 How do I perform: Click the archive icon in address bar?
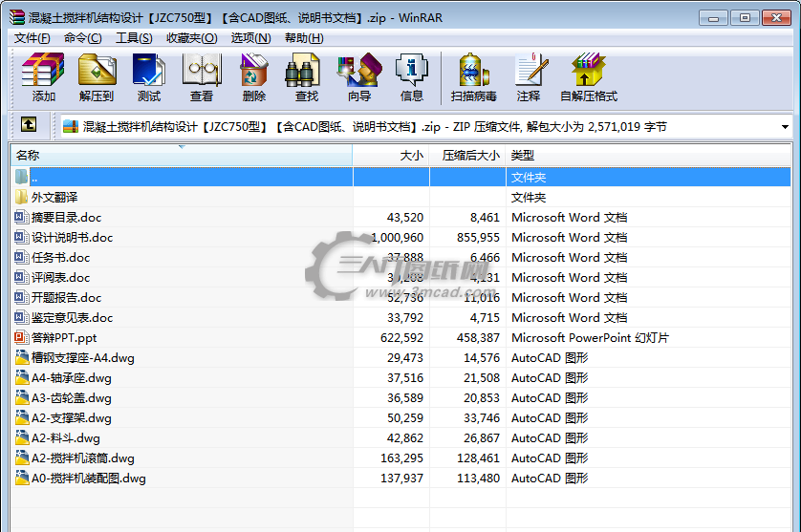(71, 127)
